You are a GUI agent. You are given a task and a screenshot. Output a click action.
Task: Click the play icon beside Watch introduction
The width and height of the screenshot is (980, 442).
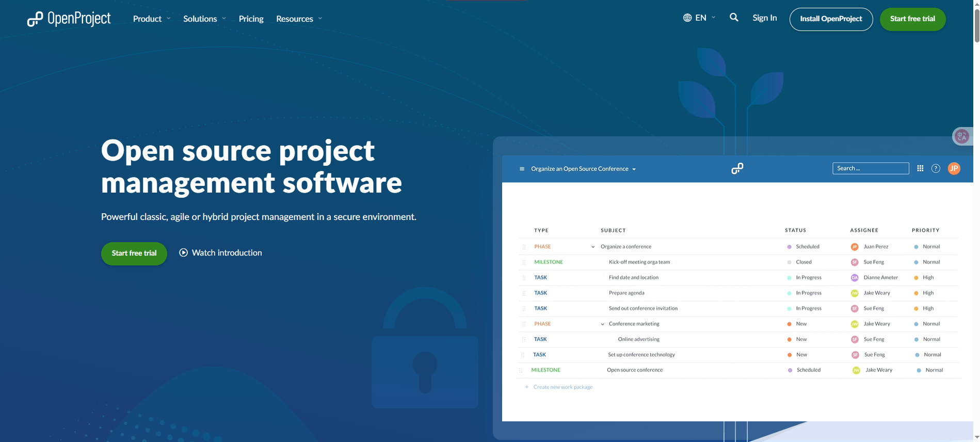pos(183,252)
